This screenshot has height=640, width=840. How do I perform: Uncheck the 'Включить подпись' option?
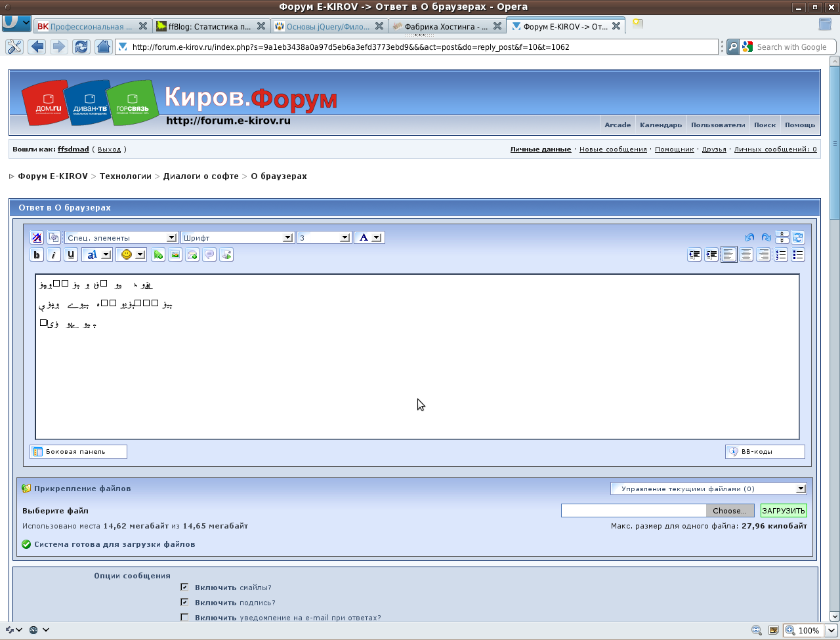[x=184, y=602]
